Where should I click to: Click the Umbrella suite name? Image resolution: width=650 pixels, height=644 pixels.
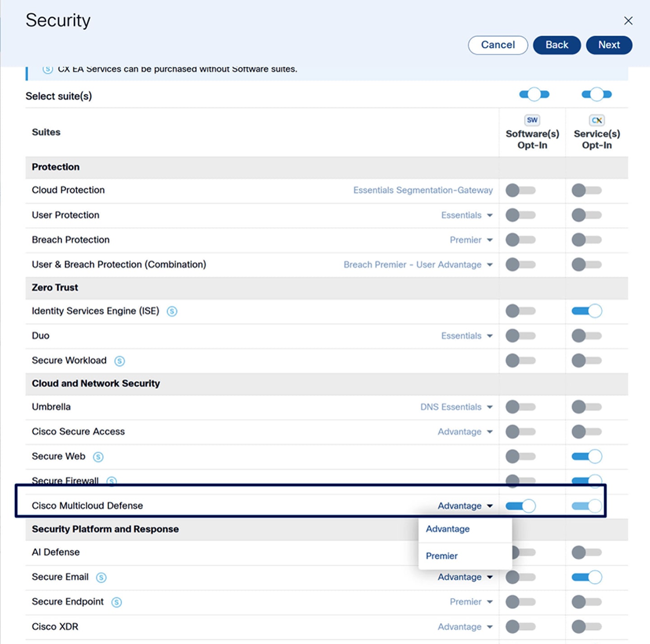click(x=51, y=407)
